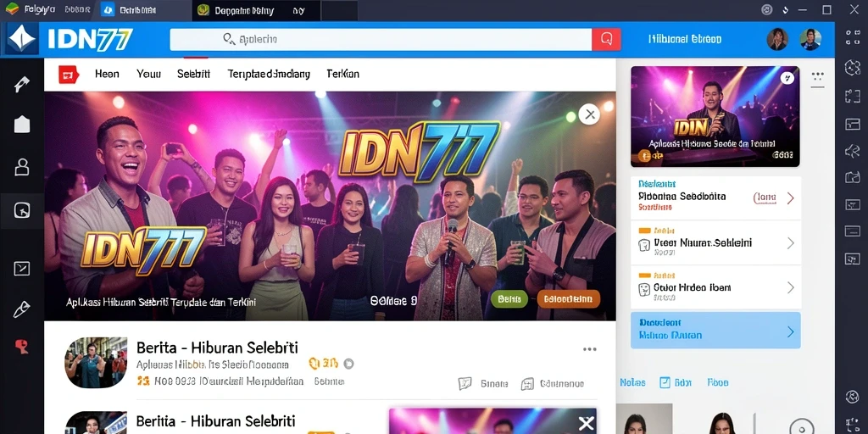868x434 pixels.
Task: Open the person profile icon in left sidebar
Action: click(21, 167)
